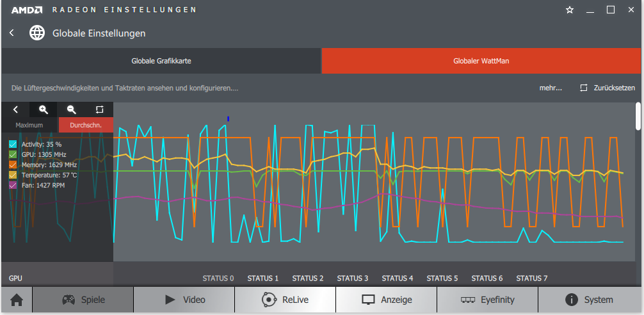Click the ReLive circular icon
The image size is (644, 315).
269,300
